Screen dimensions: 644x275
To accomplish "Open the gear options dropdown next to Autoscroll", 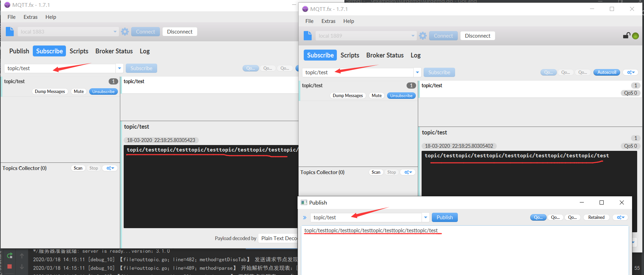I will pyautogui.click(x=631, y=73).
